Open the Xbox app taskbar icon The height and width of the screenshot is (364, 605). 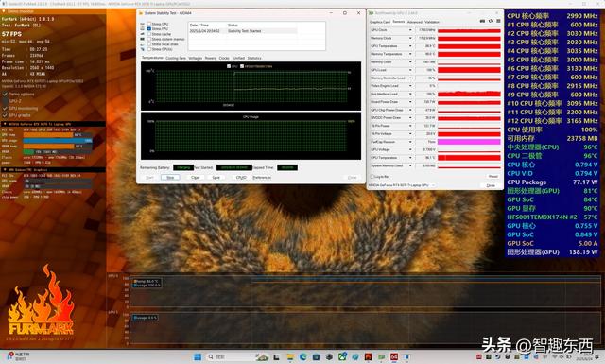tap(342, 357)
